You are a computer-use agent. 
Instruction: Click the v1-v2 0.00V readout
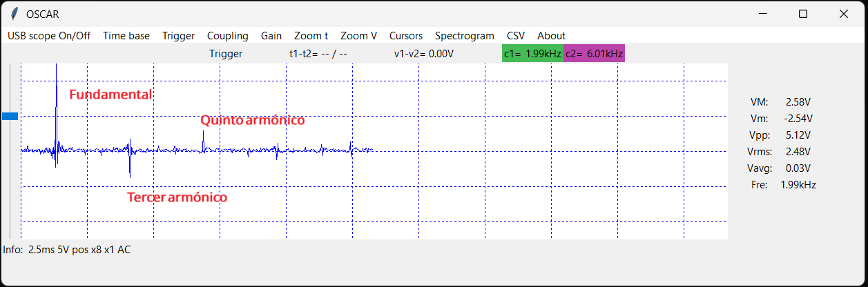(424, 54)
